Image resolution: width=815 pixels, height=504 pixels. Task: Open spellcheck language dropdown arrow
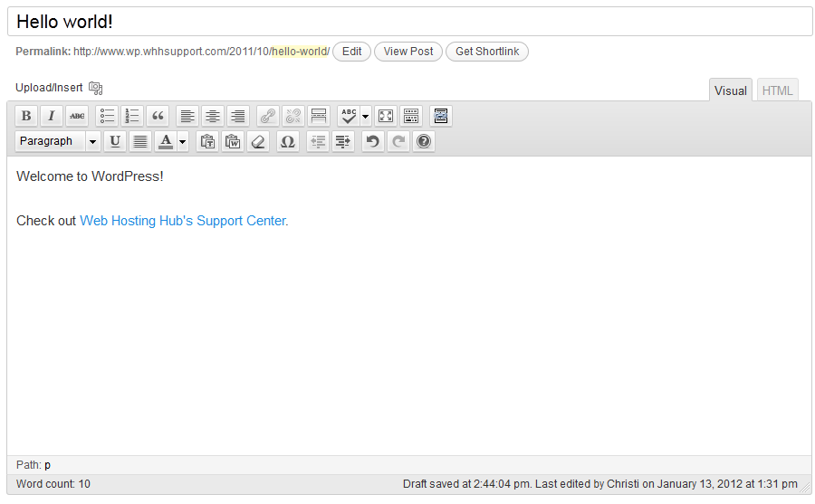click(x=366, y=116)
